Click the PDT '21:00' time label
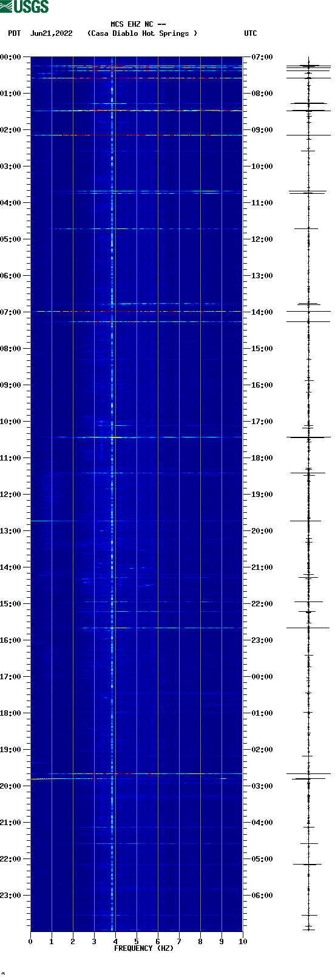Viewport: 335px width, 980px height. [10, 823]
